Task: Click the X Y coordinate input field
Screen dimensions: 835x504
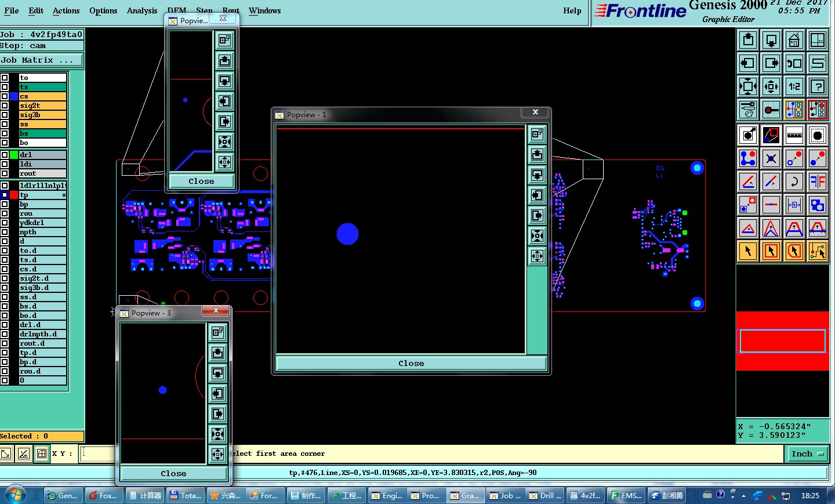Action: click(97, 454)
